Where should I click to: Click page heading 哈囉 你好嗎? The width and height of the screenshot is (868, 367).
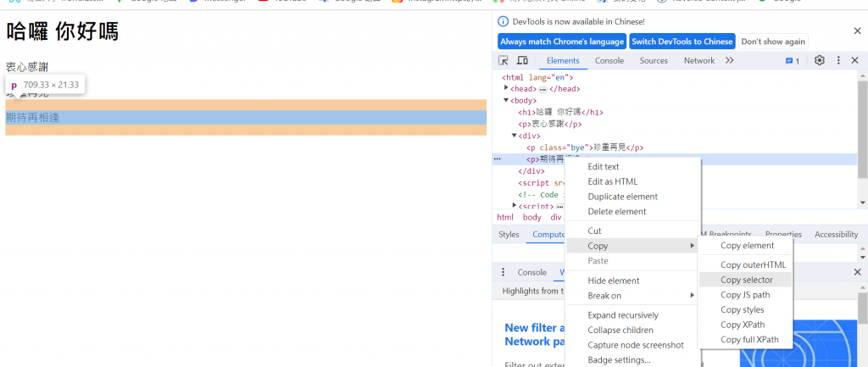[x=62, y=31]
